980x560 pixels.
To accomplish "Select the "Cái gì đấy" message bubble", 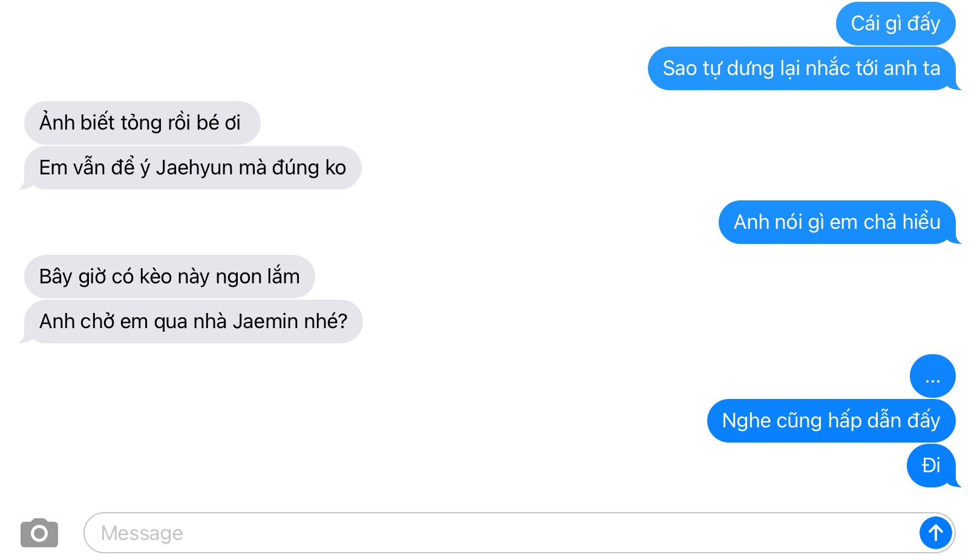I will pyautogui.click(x=895, y=24).
